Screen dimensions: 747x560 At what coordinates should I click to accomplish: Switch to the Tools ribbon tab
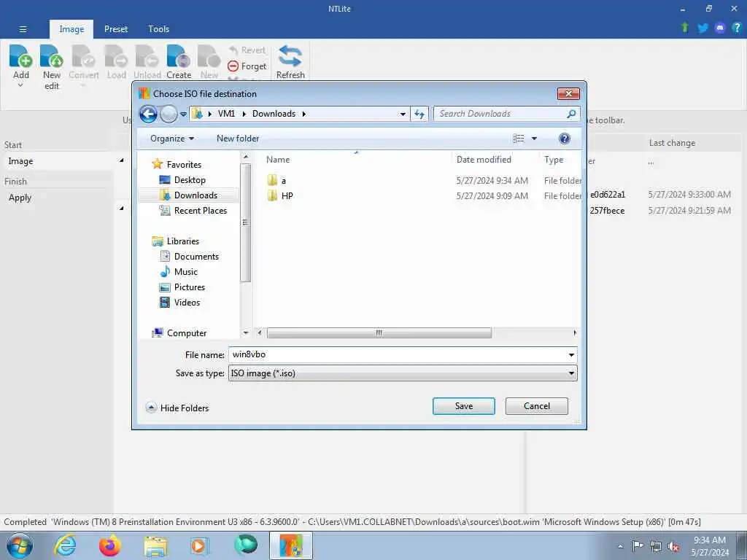[x=158, y=29]
